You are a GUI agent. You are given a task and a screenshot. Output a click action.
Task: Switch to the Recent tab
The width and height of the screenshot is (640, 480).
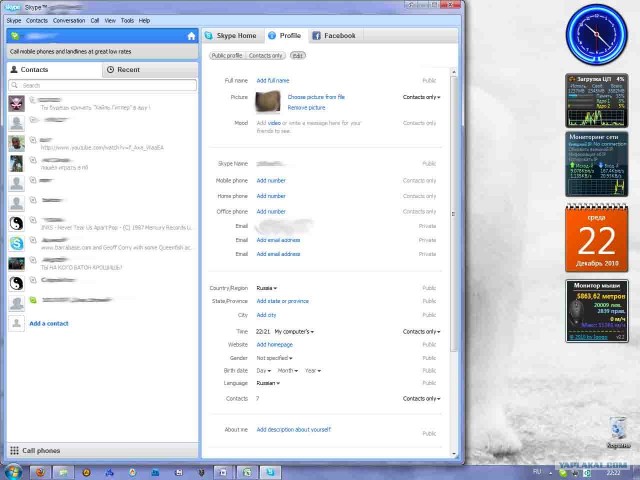coord(150,70)
